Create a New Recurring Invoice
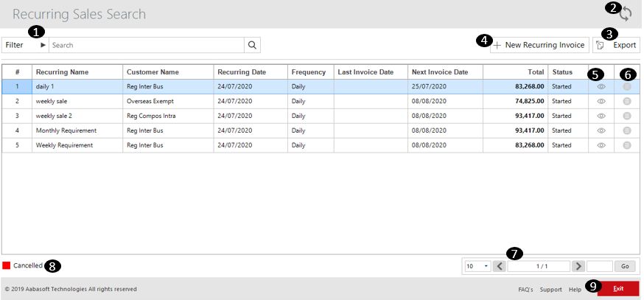The image size is (644, 300). point(539,45)
